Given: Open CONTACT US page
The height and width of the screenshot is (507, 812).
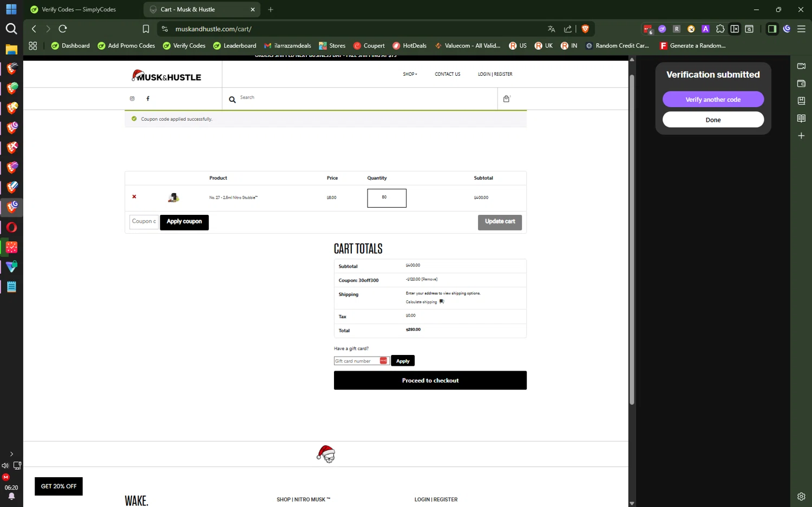Looking at the screenshot, I should coord(448,74).
